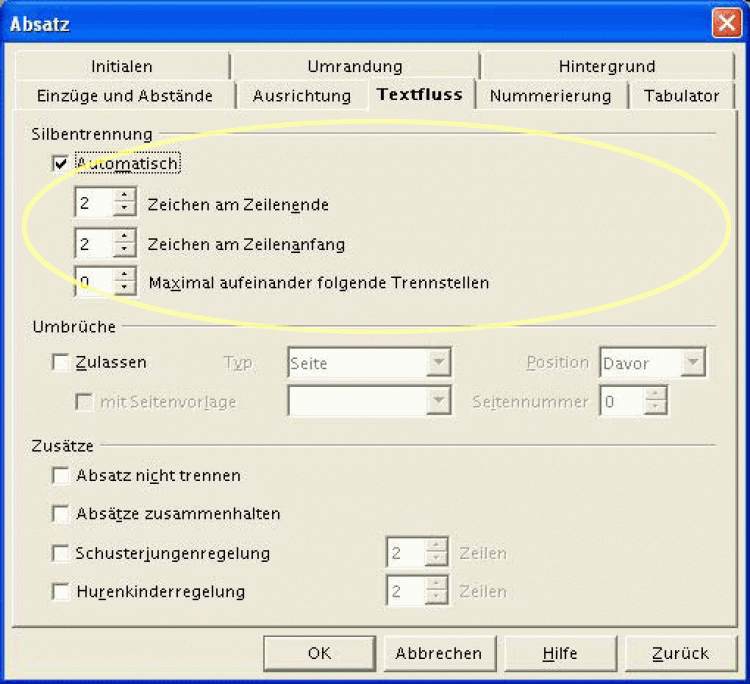Image resolution: width=750 pixels, height=684 pixels.
Task: Open the Umrandung tab
Action: [x=354, y=66]
